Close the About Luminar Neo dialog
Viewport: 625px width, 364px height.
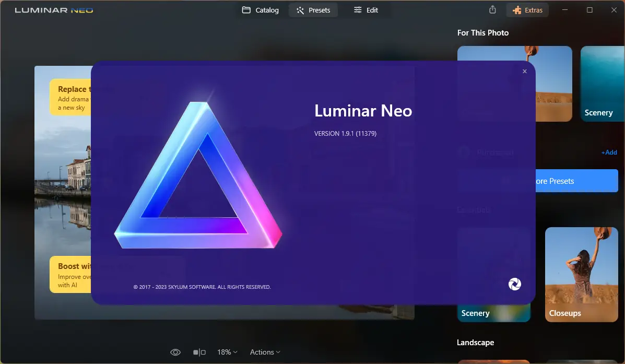pos(525,71)
